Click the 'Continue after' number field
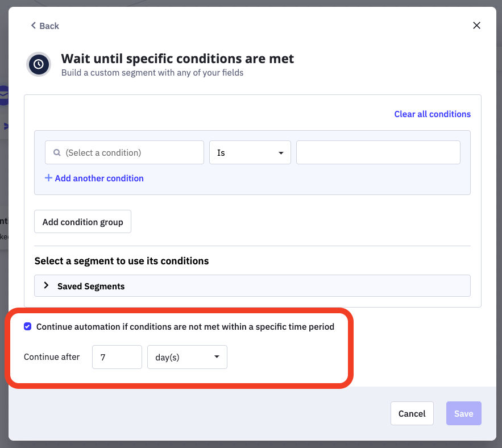The width and height of the screenshot is (502, 448). click(117, 357)
